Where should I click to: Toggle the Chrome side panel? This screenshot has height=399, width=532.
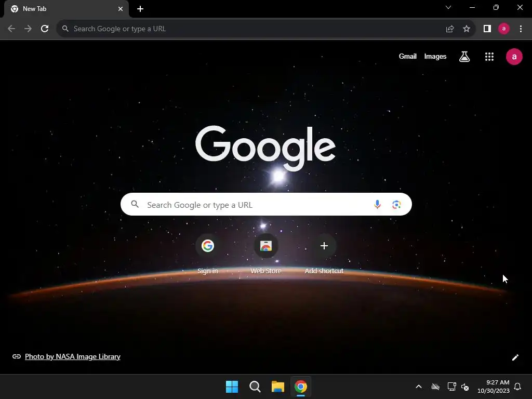tap(487, 29)
